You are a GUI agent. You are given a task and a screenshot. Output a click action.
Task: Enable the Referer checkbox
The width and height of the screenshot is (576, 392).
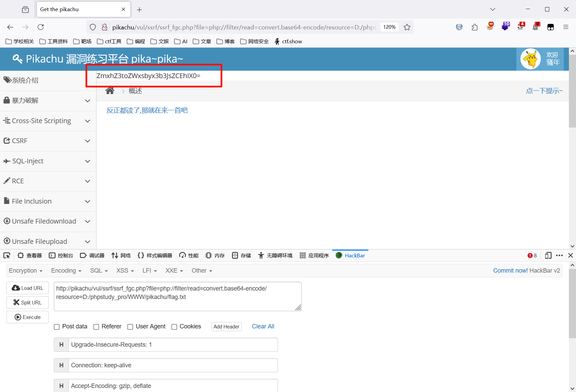click(x=96, y=327)
